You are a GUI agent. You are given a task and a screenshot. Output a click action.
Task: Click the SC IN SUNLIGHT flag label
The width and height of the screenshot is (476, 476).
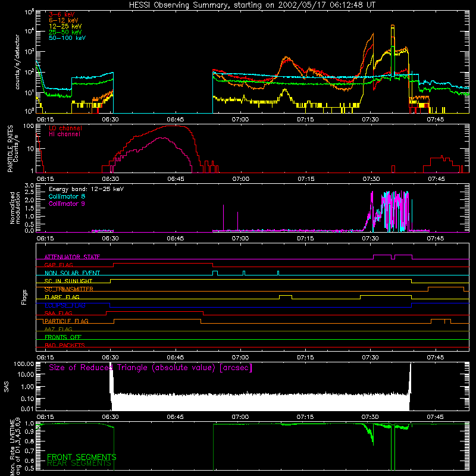[68, 281]
